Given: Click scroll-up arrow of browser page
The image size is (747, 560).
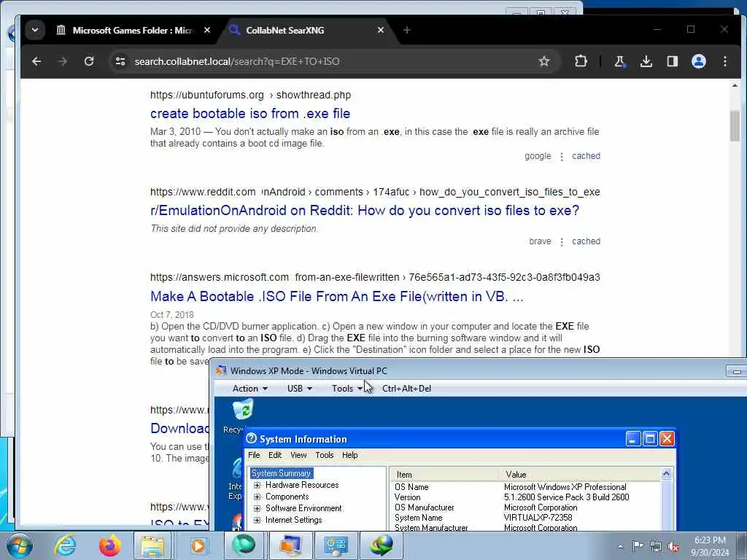Looking at the screenshot, I should [734, 86].
